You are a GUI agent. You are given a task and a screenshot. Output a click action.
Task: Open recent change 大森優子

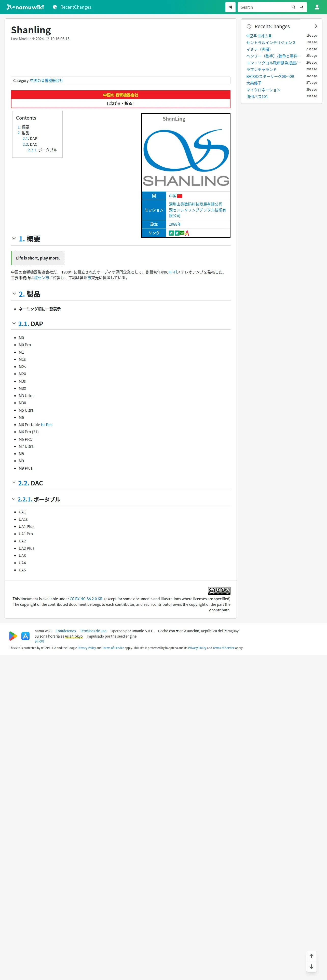(x=254, y=83)
